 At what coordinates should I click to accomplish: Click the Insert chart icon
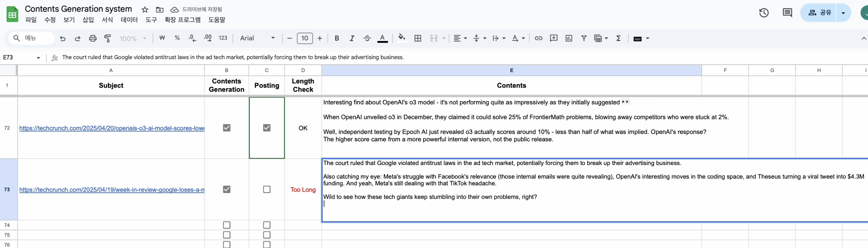(x=569, y=38)
